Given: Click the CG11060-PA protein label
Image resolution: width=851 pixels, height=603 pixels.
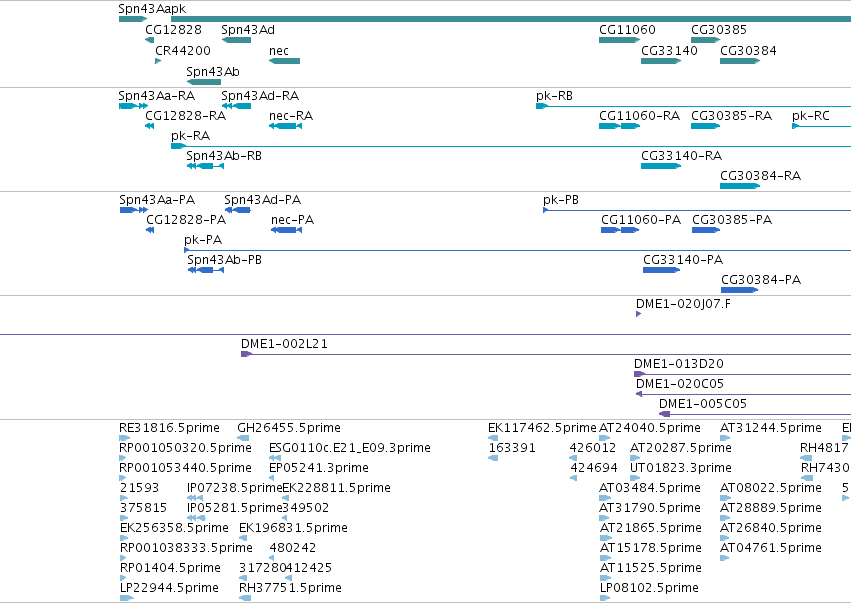Looking at the screenshot, I should click(x=641, y=220).
